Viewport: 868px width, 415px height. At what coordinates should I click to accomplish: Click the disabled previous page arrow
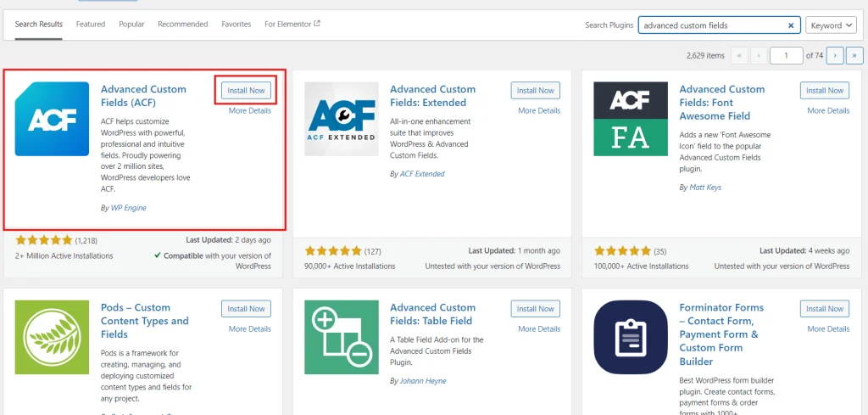[x=759, y=55]
